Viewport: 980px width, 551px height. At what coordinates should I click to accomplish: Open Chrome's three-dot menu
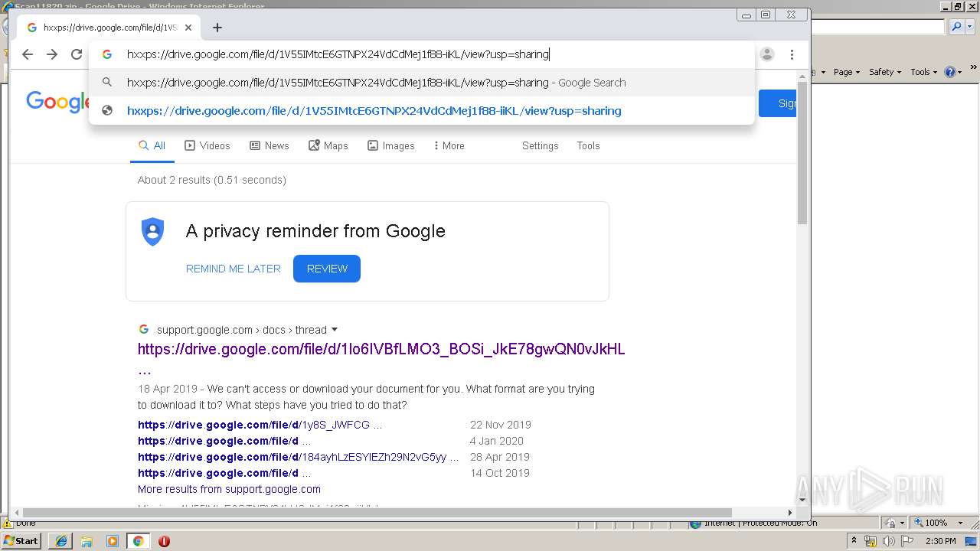point(792,54)
